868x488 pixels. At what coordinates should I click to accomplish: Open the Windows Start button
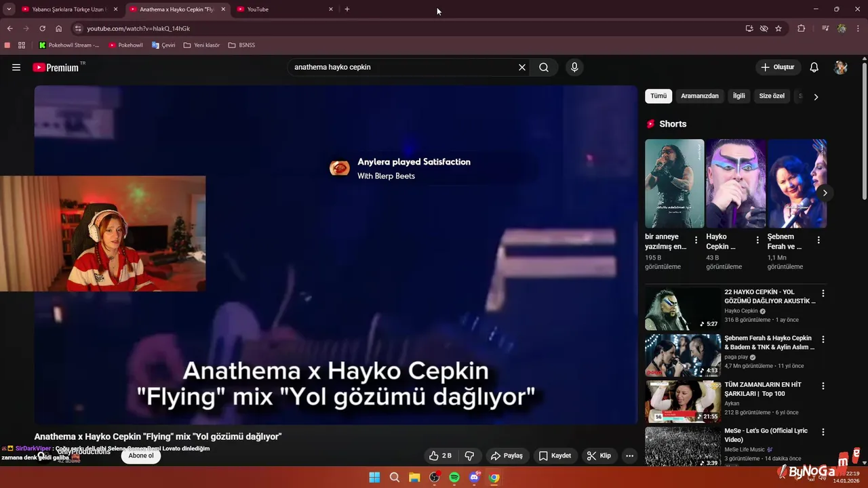(x=374, y=477)
